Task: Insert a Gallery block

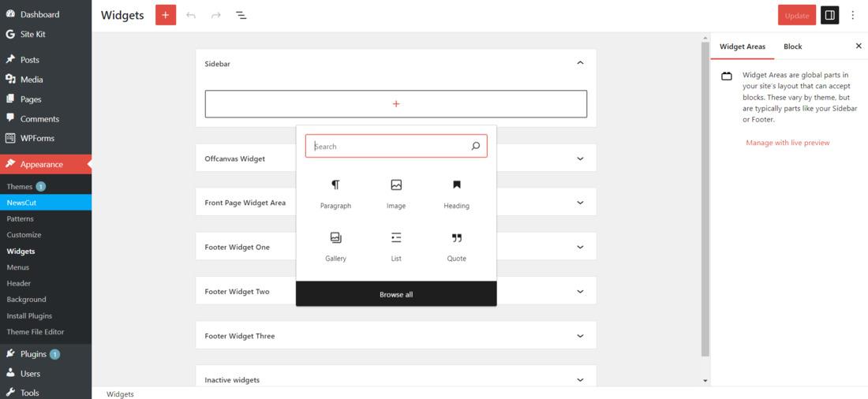Action: click(x=335, y=246)
